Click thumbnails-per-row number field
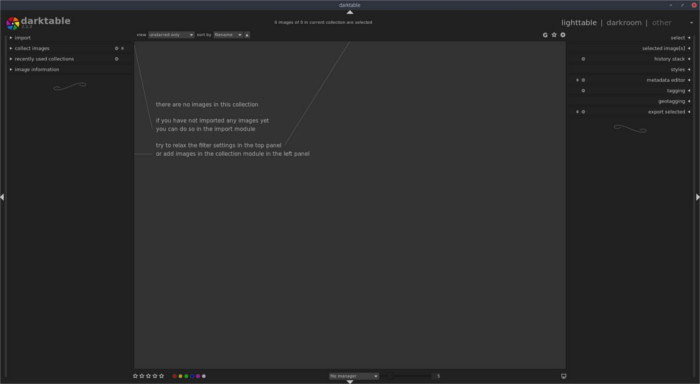 (x=438, y=376)
